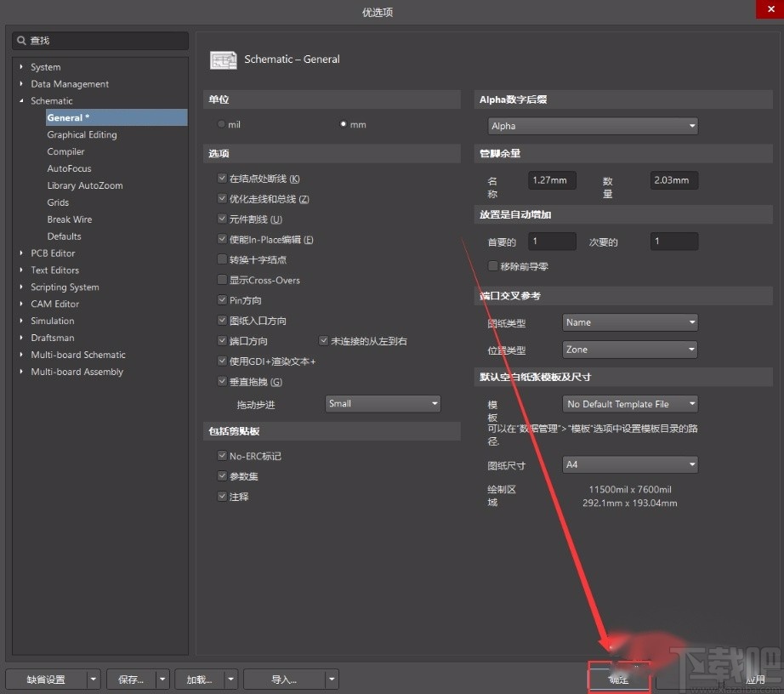This screenshot has width=784, height=694.
Task: Click the 1.27mm 名称 input field
Action: [x=553, y=179]
